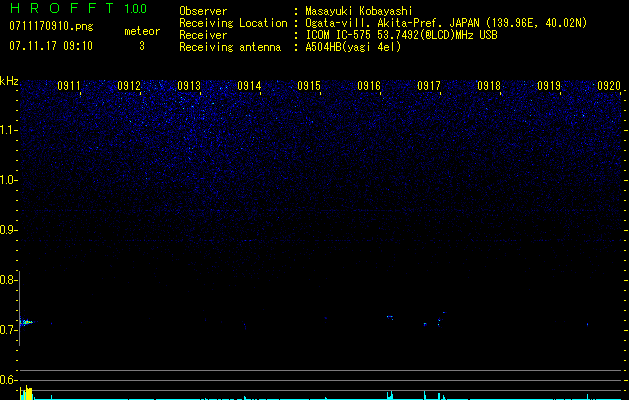Click the meteor label
629x400 pixels.
[142, 31]
